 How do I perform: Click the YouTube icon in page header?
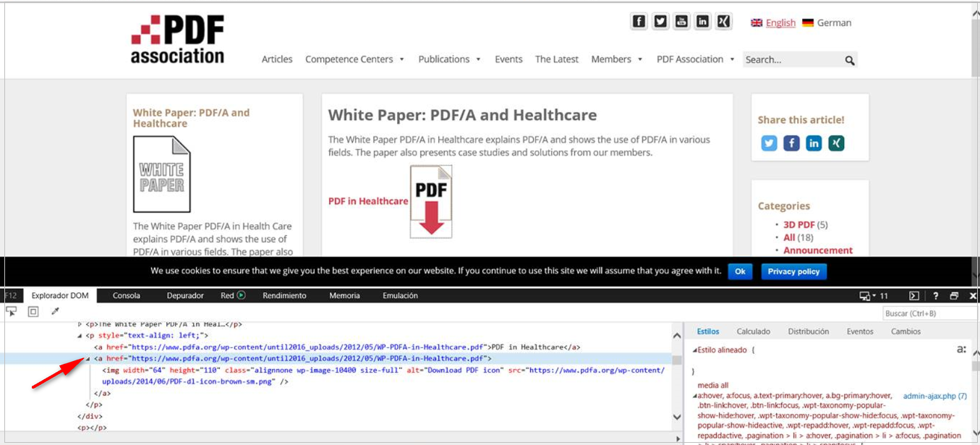coord(681,22)
